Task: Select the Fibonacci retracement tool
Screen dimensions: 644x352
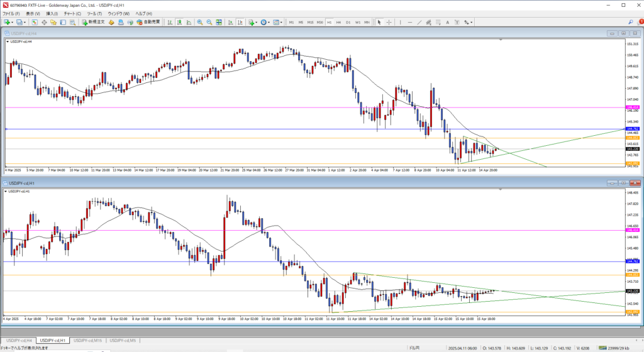Action: tap(438, 22)
